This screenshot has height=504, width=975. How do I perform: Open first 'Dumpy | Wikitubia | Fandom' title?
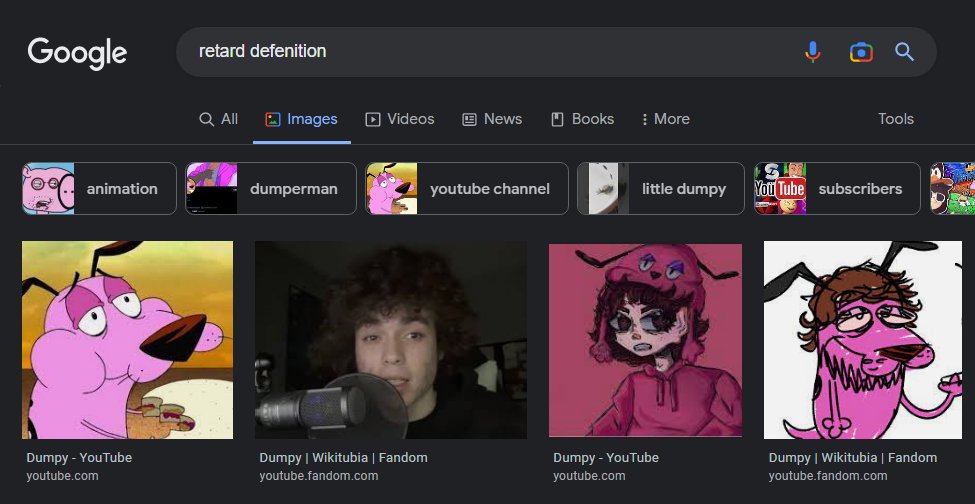tap(343, 457)
